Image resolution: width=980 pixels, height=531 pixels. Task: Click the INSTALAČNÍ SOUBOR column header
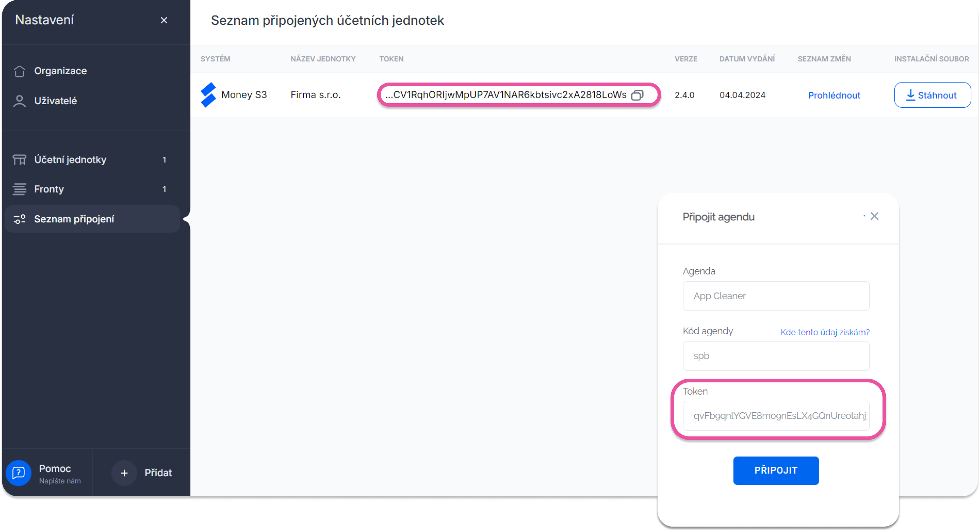coord(931,59)
